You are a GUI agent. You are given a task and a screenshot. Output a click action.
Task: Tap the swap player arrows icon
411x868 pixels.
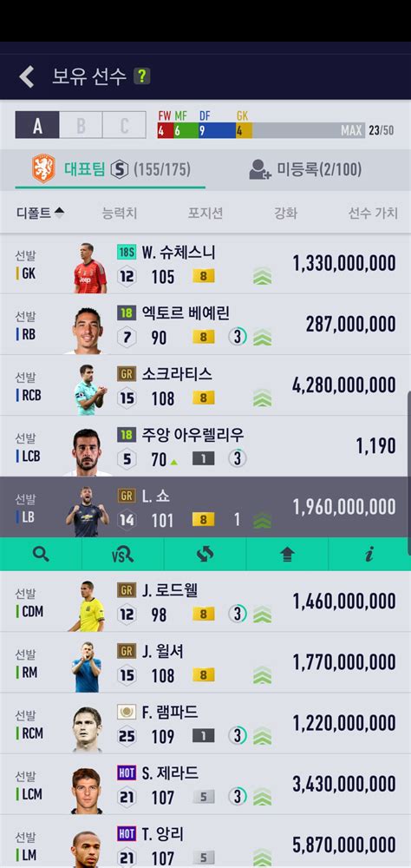tap(205, 554)
